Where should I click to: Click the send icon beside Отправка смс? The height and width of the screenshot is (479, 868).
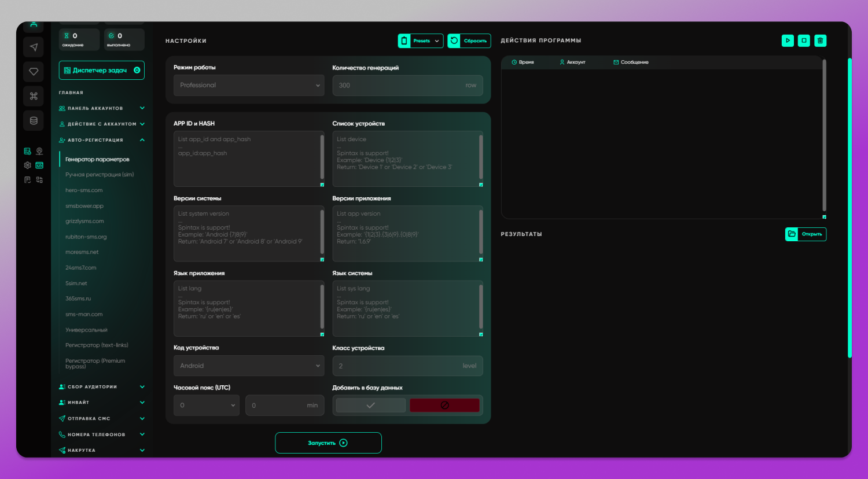click(x=62, y=418)
